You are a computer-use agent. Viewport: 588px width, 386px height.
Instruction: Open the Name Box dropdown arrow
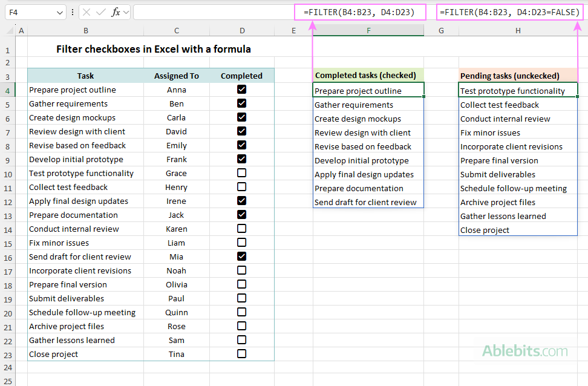tap(60, 11)
